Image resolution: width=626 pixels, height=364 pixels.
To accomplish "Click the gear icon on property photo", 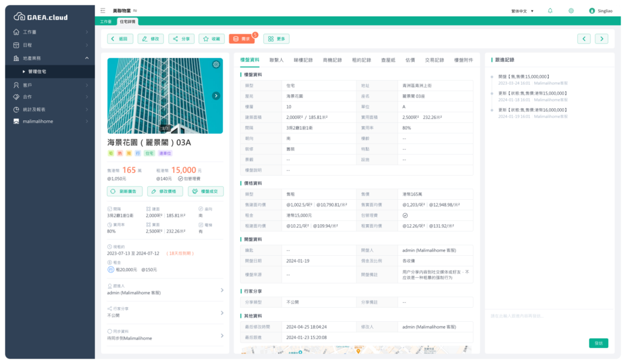I will pyautogui.click(x=216, y=65).
